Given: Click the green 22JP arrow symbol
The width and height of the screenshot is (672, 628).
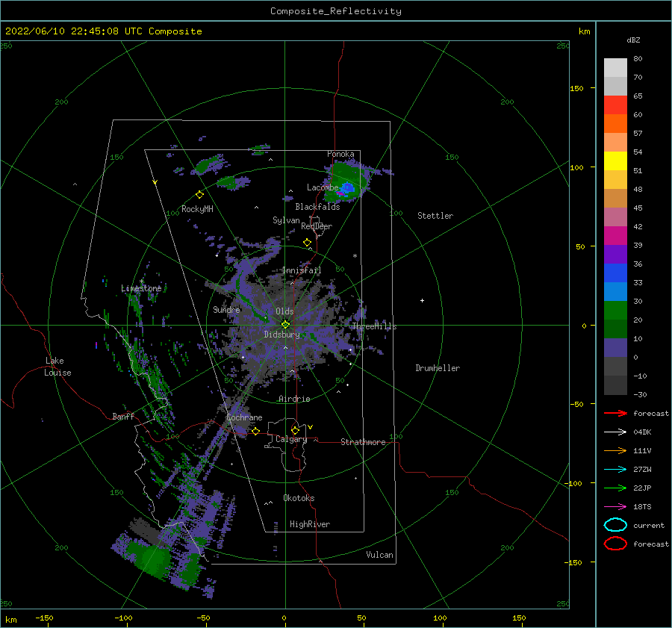Looking at the screenshot, I should click(615, 488).
